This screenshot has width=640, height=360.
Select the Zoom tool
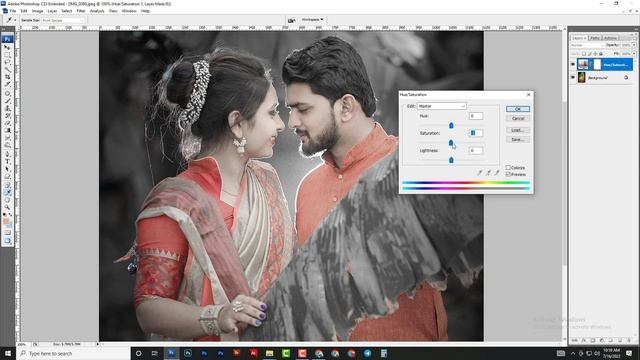pyautogui.click(x=7, y=207)
